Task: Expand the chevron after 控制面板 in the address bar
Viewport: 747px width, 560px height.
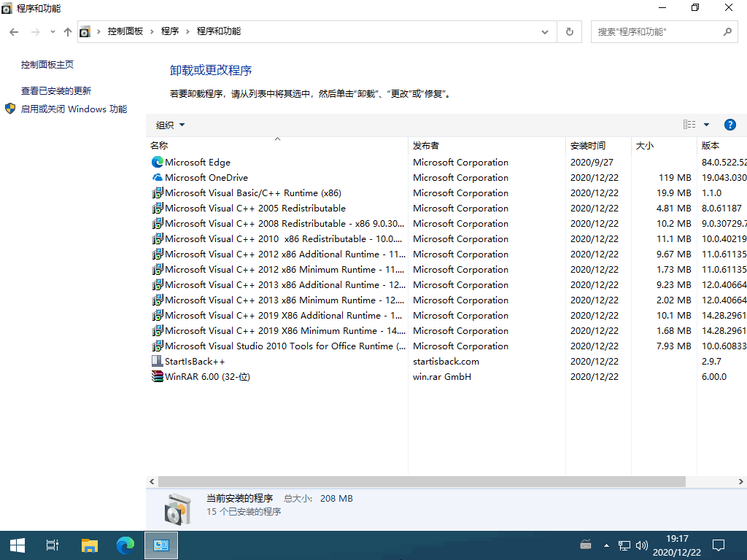Action: (152, 31)
